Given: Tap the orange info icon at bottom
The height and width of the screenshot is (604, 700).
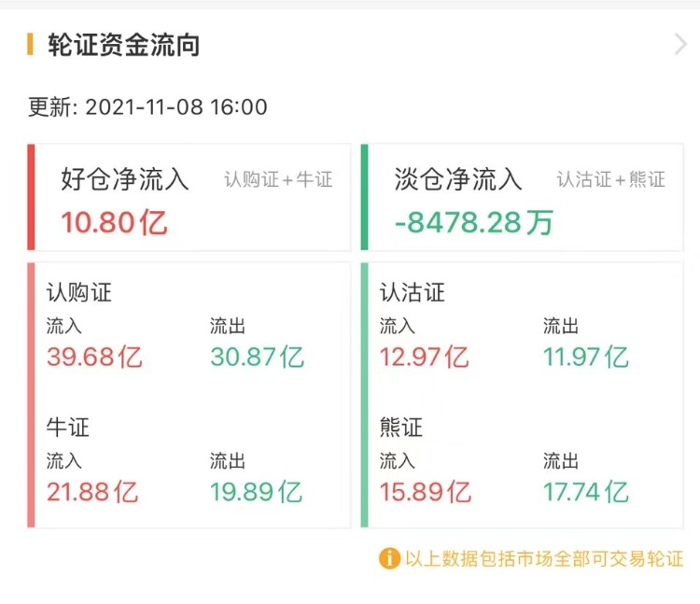Looking at the screenshot, I should (388, 558).
